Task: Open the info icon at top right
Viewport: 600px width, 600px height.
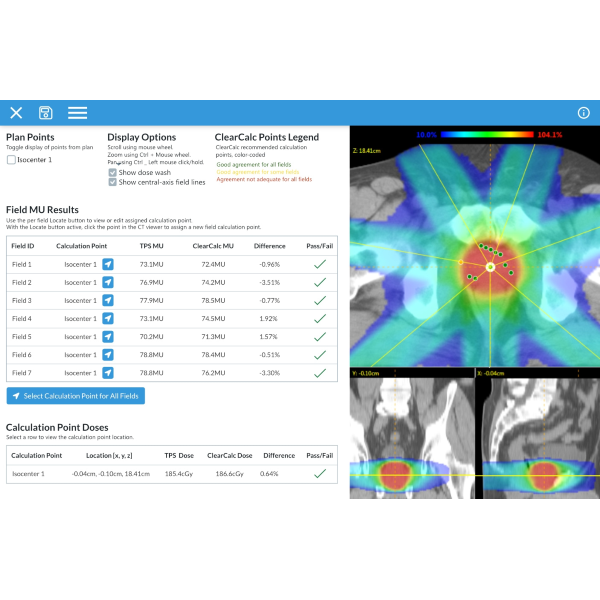Action: 584,113
